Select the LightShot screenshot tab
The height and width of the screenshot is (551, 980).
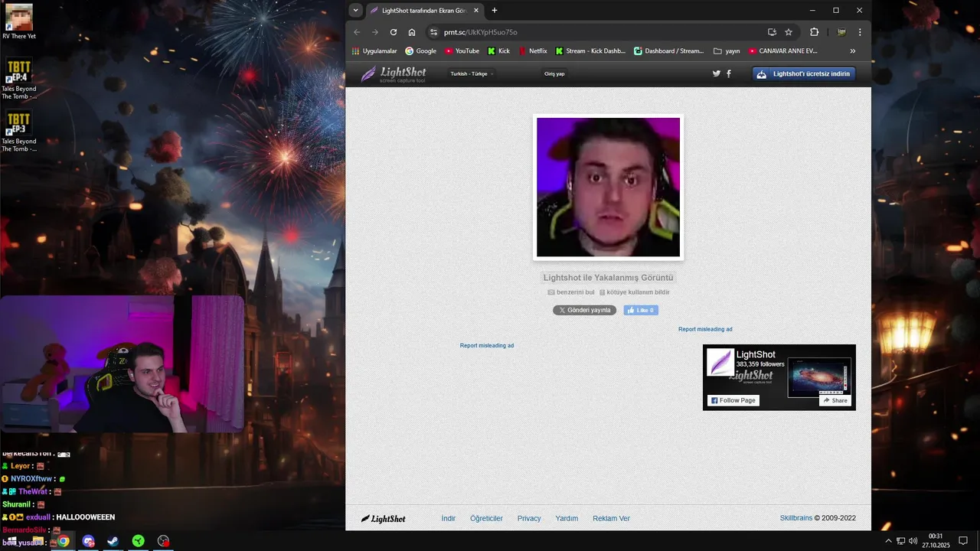425,10
